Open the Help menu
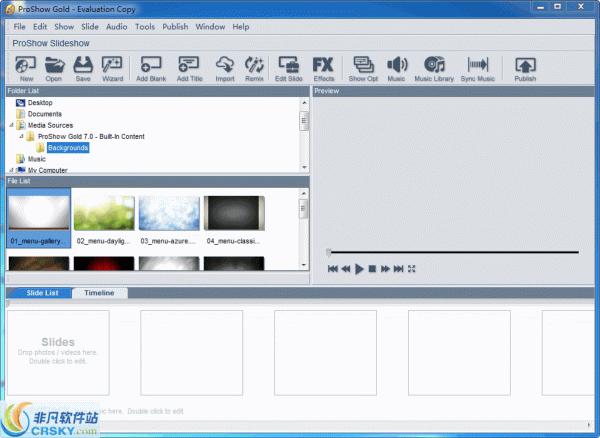The height and width of the screenshot is (438, 600). point(241,27)
